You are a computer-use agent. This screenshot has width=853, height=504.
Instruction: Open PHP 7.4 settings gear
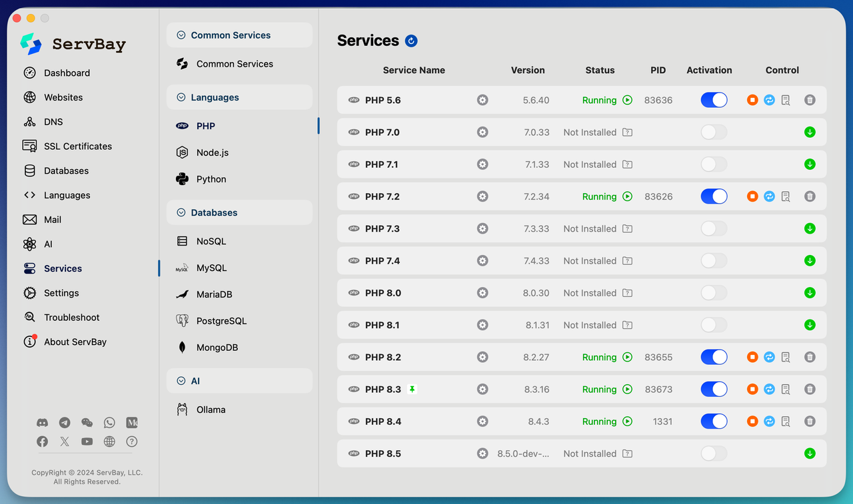(482, 261)
